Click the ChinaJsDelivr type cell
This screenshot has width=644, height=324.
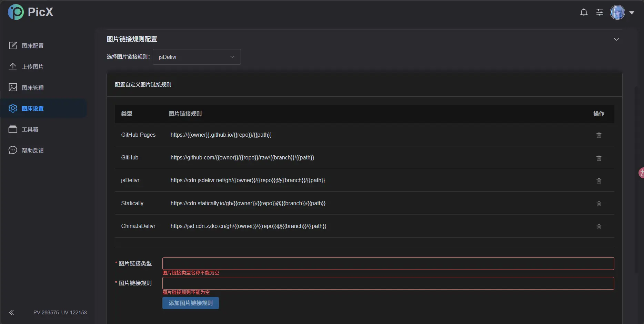(x=138, y=226)
